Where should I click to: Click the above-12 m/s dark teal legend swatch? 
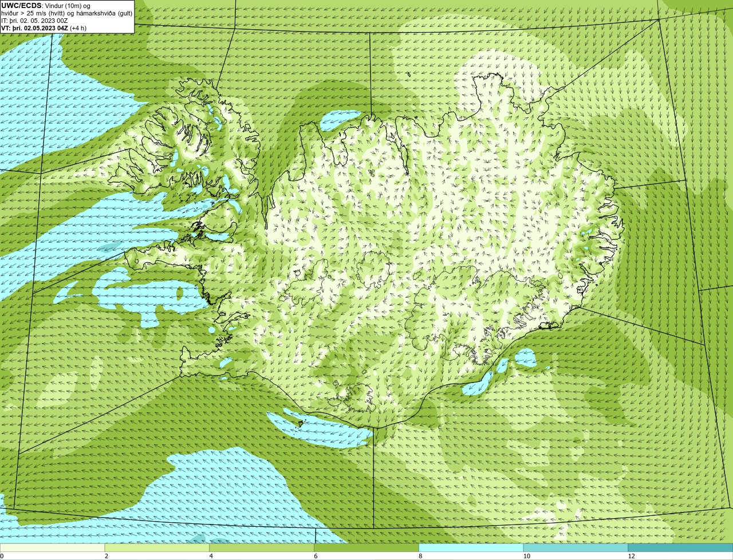tap(680, 547)
